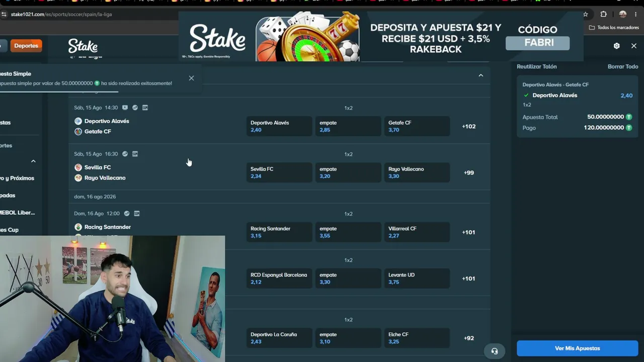Collapse the La Liga section chevron
The image size is (644, 362).
click(481, 75)
